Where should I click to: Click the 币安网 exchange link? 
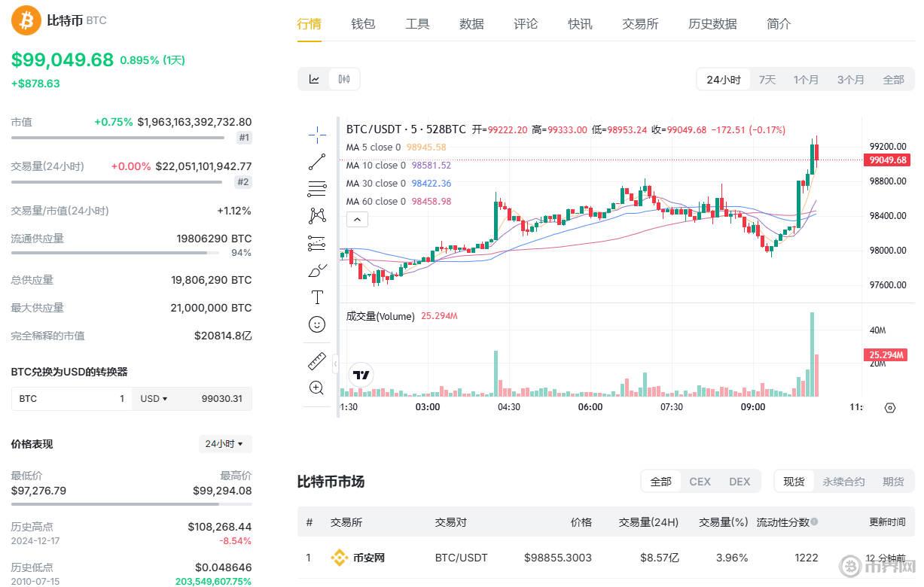click(x=368, y=558)
